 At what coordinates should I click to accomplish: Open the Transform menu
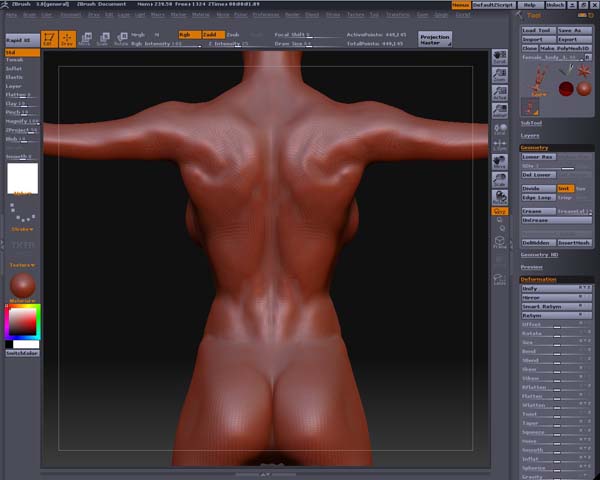[397, 15]
